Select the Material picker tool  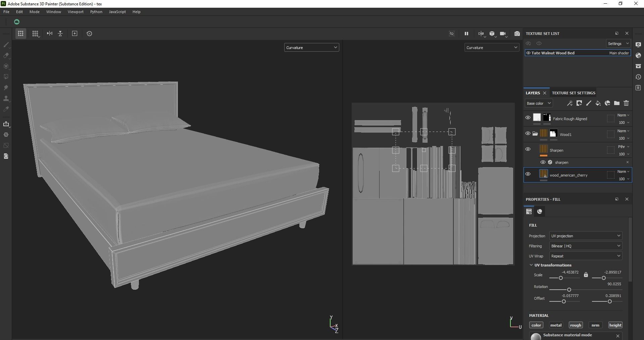(6, 109)
